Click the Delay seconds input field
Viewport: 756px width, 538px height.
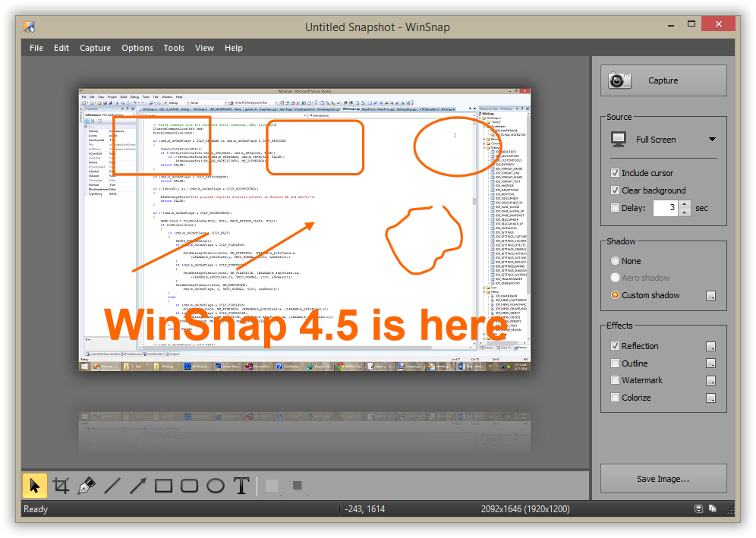click(x=666, y=208)
